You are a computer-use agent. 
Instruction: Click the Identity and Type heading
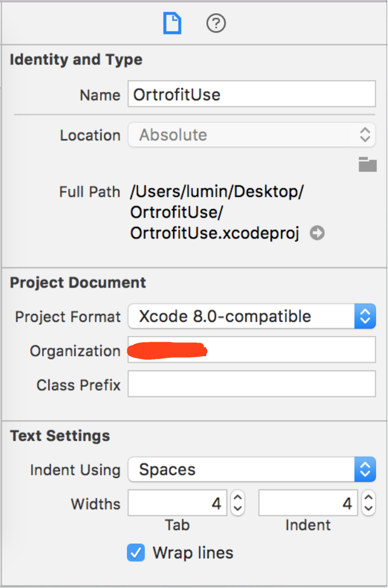pyautogui.click(x=76, y=59)
